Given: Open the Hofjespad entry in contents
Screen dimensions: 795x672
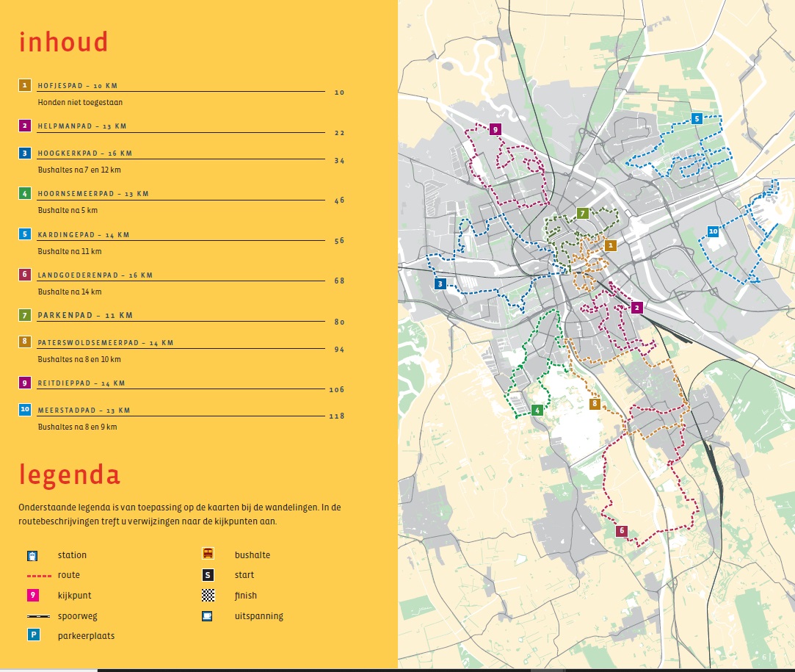Looking at the screenshot, I should (77, 86).
